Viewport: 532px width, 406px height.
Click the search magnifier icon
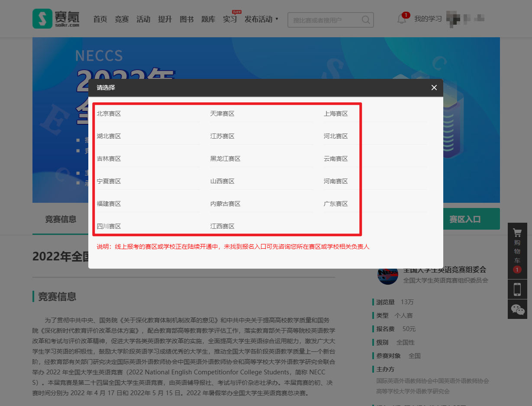(366, 20)
